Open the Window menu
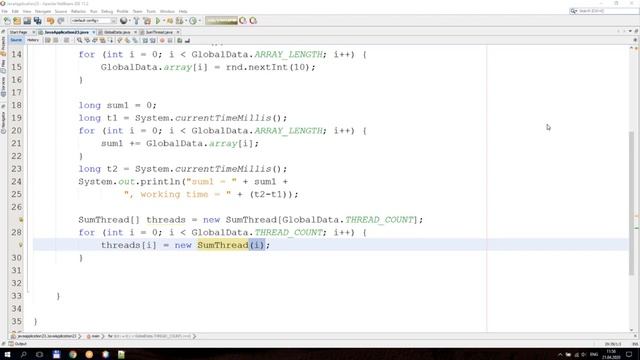This screenshot has height=360, width=640. pyautogui.click(x=167, y=11)
